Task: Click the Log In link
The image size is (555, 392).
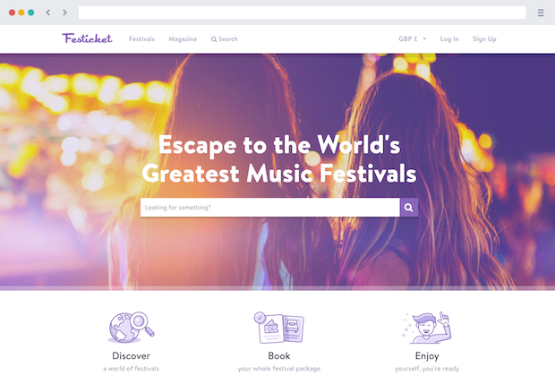Action: pyautogui.click(x=449, y=38)
